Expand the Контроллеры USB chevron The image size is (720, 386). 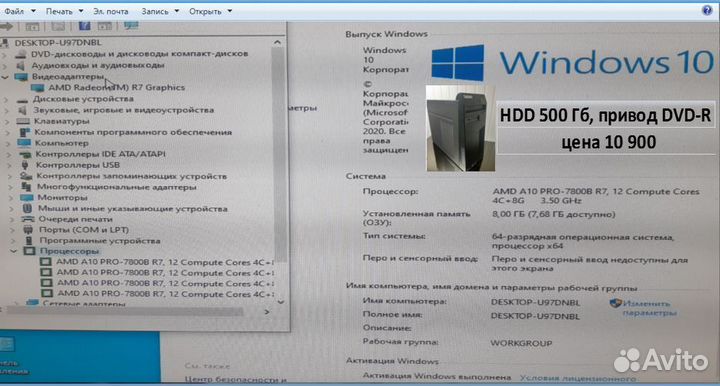tap(9, 166)
